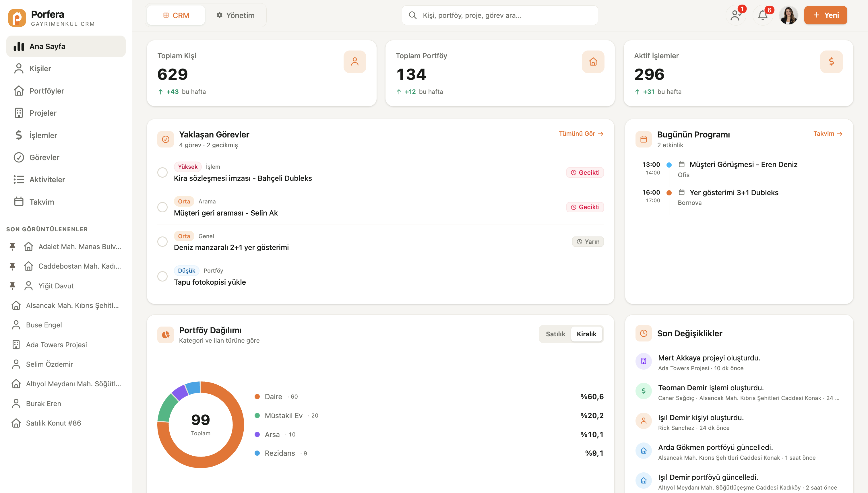Image resolution: width=868 pixels, height=493 pixels.
Task: Open the user profile avatar
Action: click(788, 15)
